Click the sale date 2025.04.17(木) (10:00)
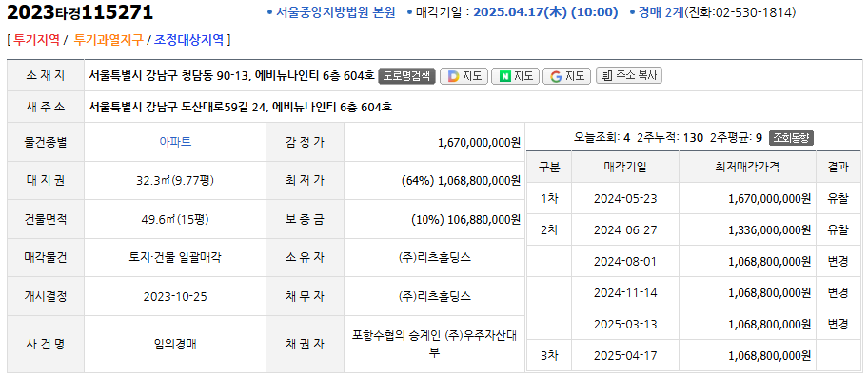Viewport: 868px width, 378px height. pos(545,12)
